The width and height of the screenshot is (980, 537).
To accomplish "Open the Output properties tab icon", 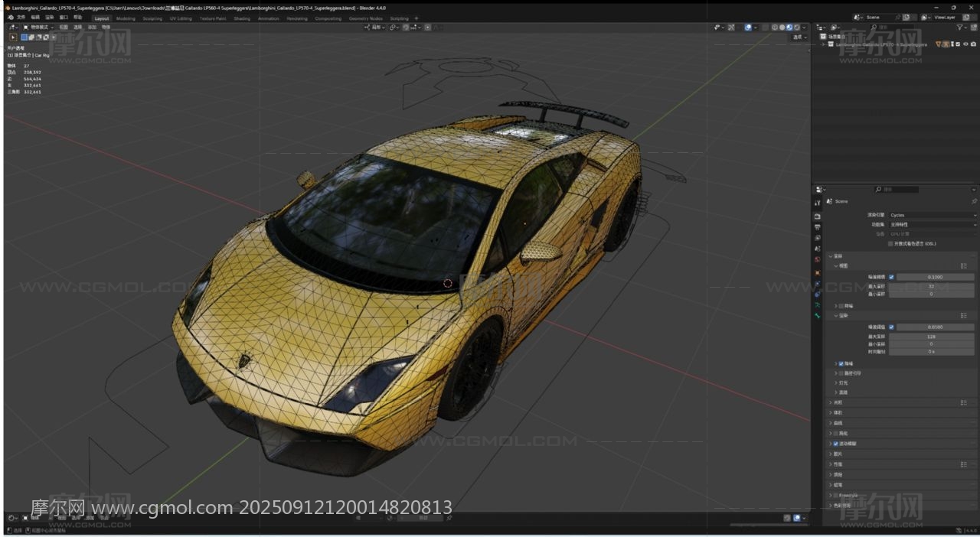I will pos(818,227).
